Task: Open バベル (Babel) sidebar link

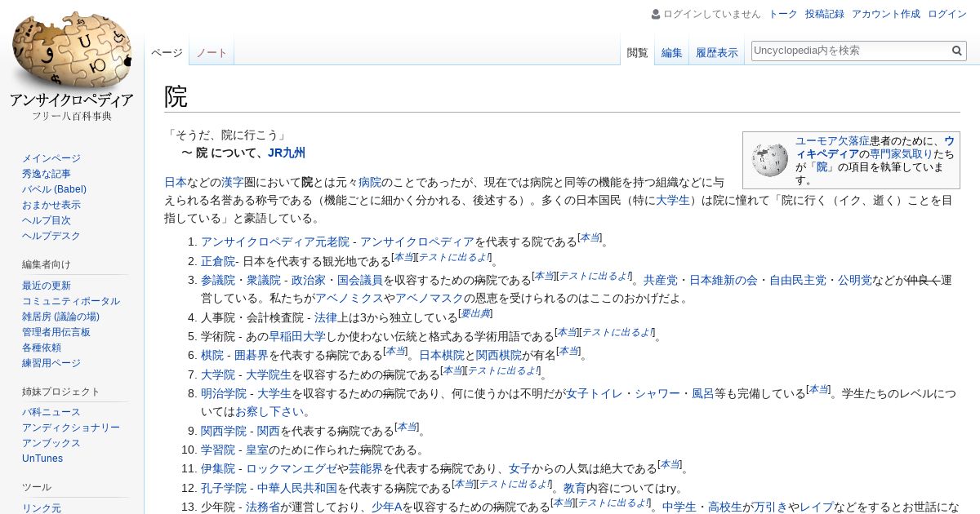Action: pos(54,189)
